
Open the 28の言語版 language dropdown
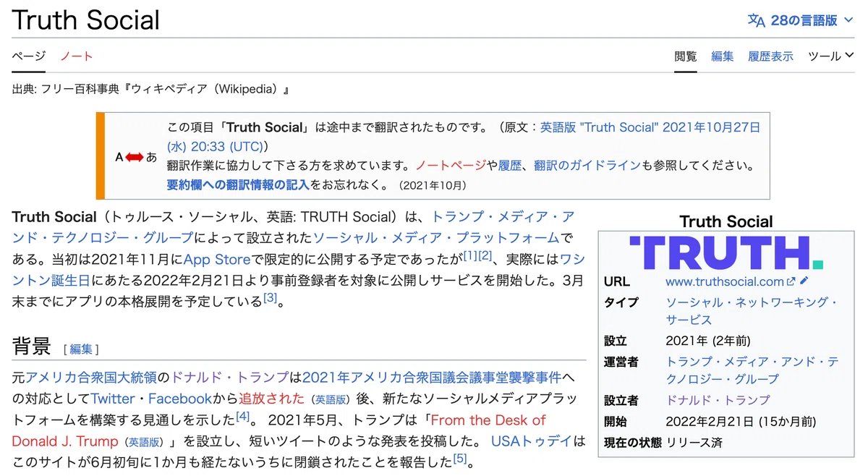point(802,20)
